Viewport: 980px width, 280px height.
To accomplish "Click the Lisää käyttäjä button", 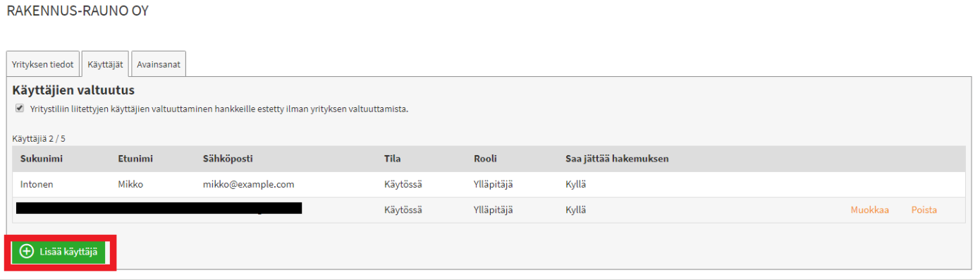I will pos(59,252).
